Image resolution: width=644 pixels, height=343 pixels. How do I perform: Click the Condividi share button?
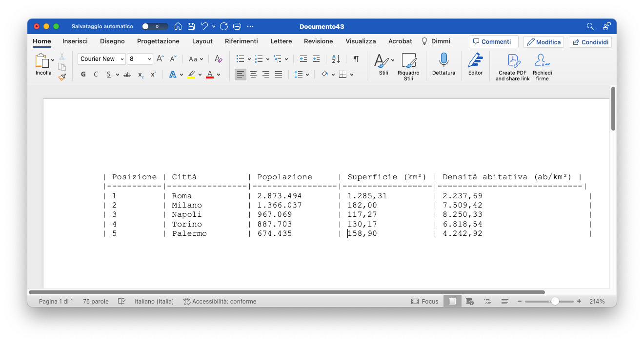pos(590,42)
